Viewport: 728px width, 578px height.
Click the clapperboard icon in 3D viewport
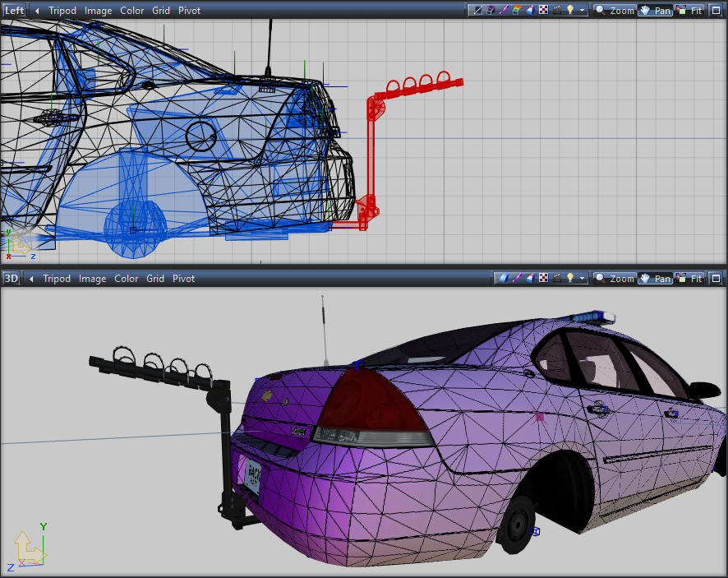click(x=556, y=279)
